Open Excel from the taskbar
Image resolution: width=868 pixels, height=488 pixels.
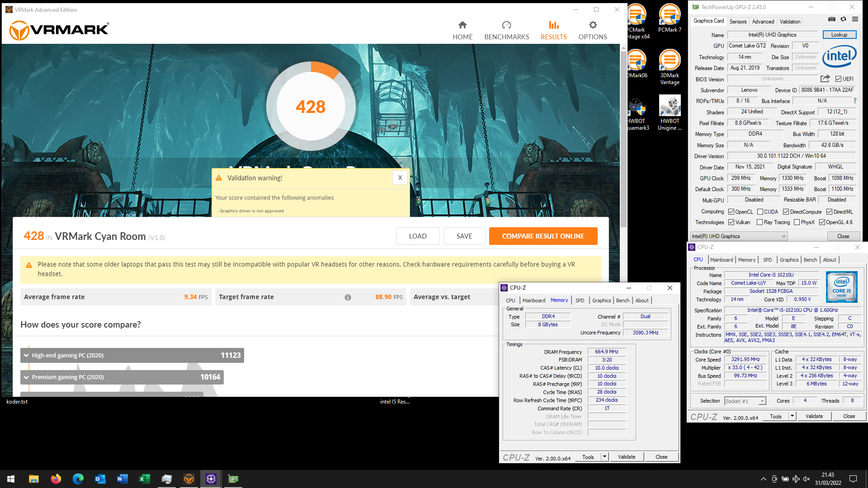(x=145, y=479)
